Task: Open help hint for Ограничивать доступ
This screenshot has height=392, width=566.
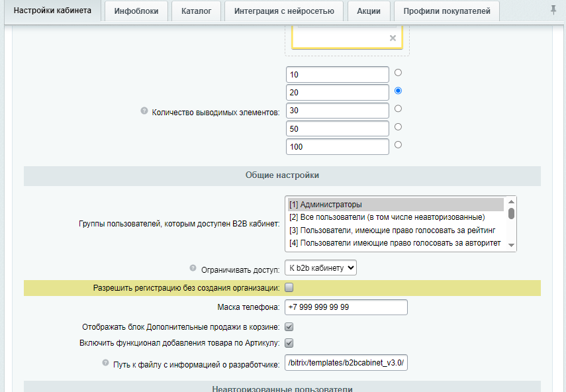Action: pos(193,268)
